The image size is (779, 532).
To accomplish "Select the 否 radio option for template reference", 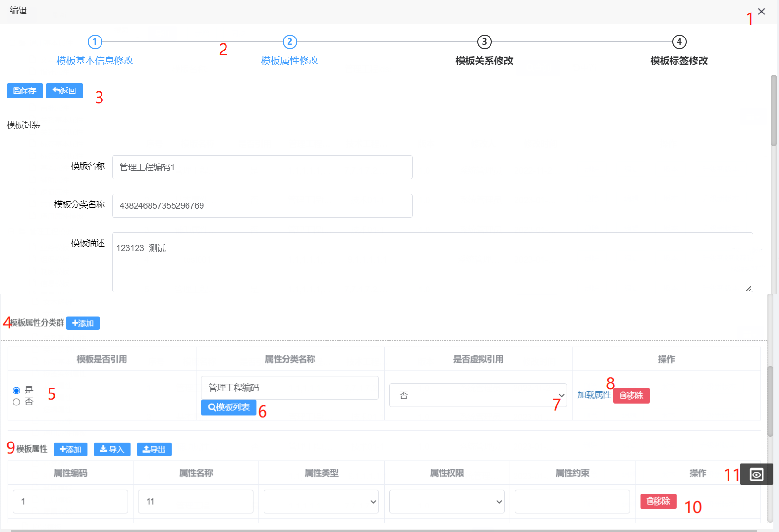I will (x=16, y=402).
